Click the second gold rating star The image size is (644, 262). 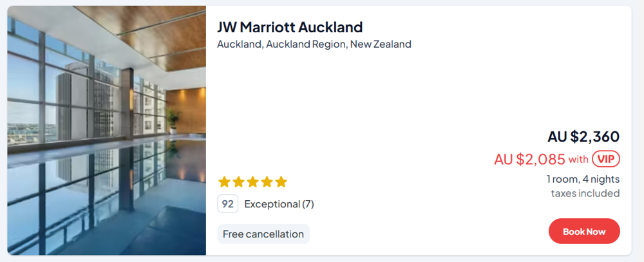238,182
